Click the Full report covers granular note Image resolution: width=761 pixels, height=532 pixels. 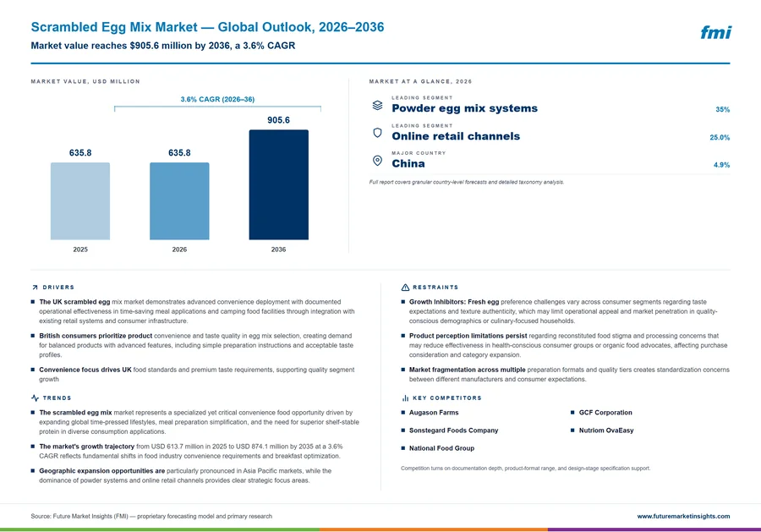click(467, 182)
